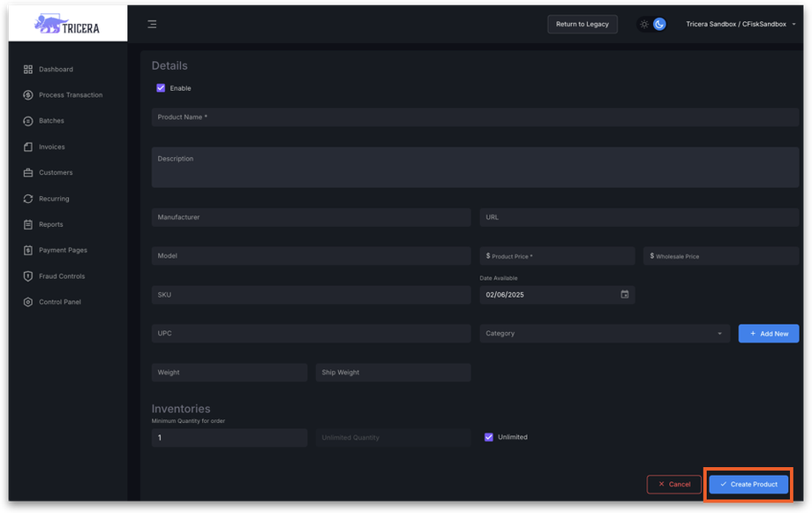Click the Create Product button

point(748,484)
